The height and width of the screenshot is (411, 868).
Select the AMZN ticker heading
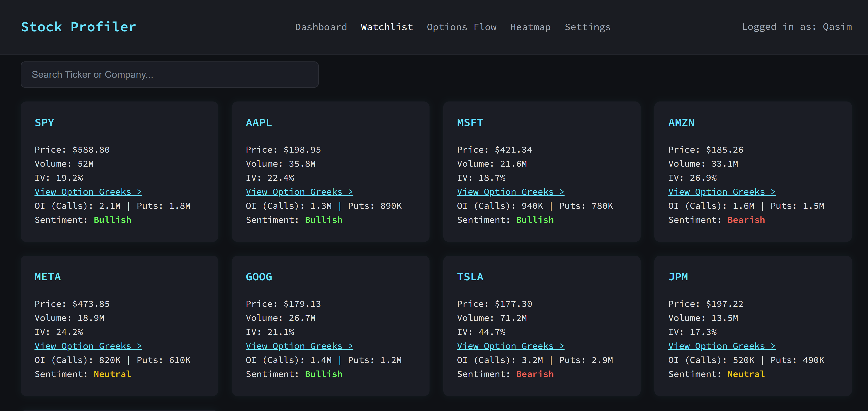tap(681, 123)
